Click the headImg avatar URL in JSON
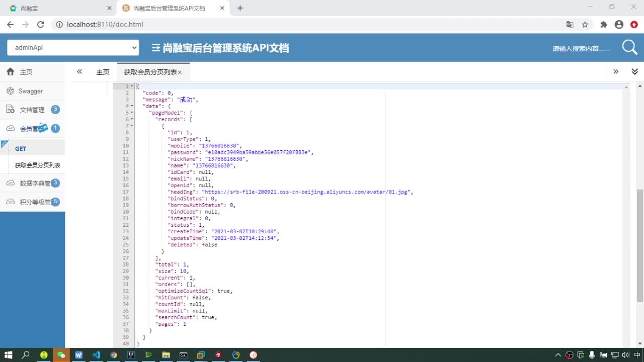The height and width of the screenshot is (362, 644). click(x=307, y=192)
